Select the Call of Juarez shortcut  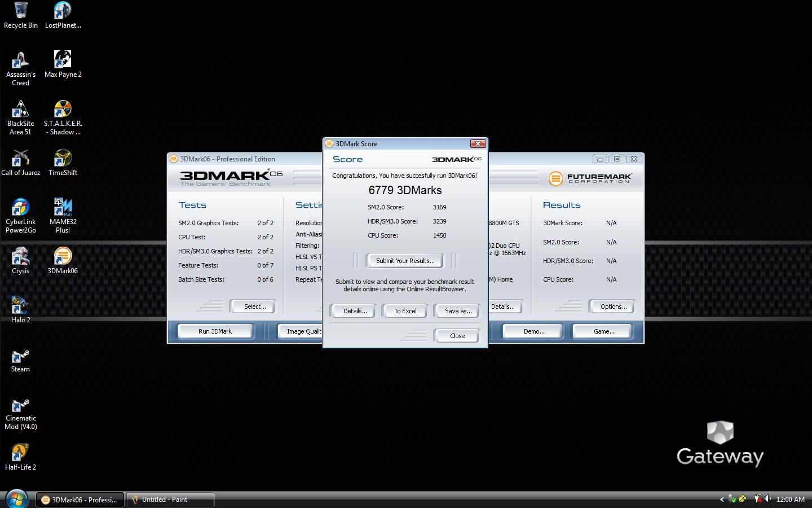[x=21, y=163]
